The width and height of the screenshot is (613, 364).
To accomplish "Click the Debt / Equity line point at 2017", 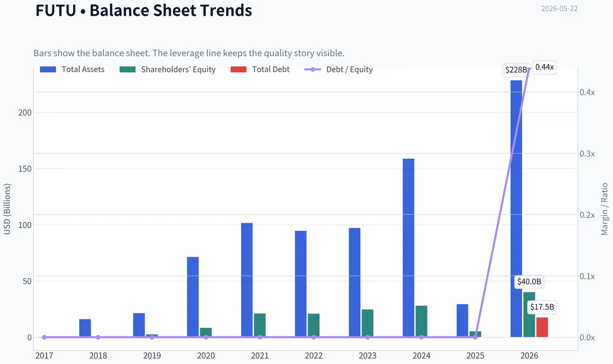I will pos(44,337).
